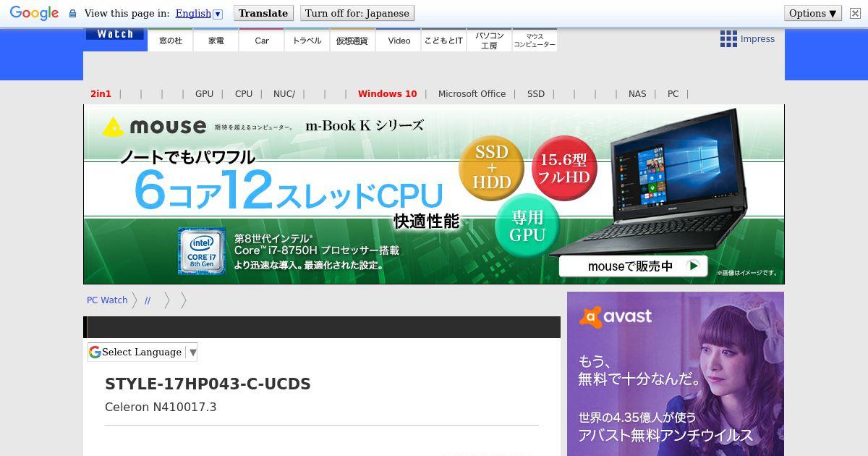Click the orange SSD+HDD bubble
The height and width of the screenshot is (456, 868).
[x=492, y=167]
